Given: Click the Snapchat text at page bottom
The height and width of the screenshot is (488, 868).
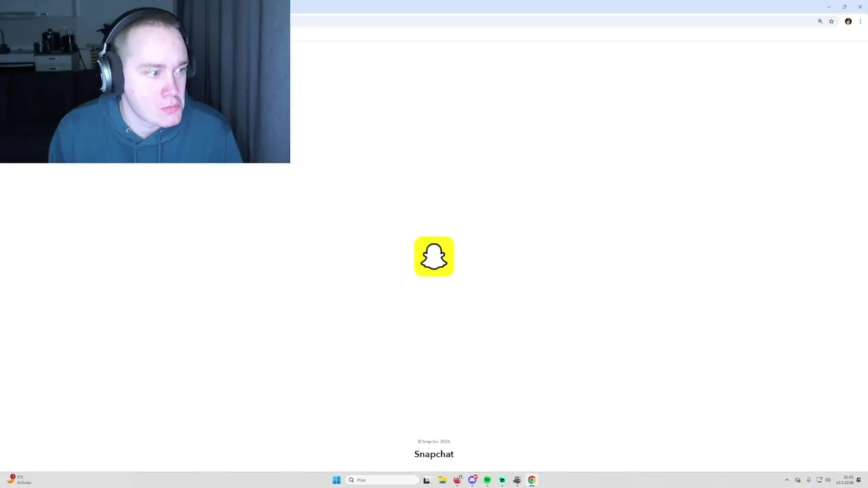Looking at the screenshot, I should [x=434, y=454].
